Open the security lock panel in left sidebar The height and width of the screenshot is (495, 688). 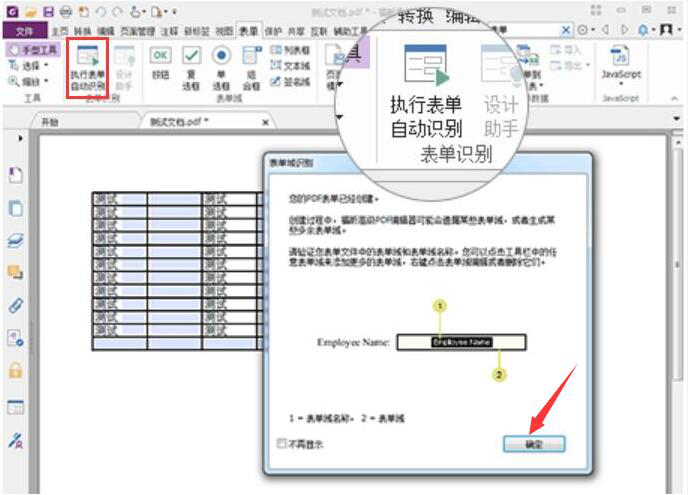click(x=16, y=371)
